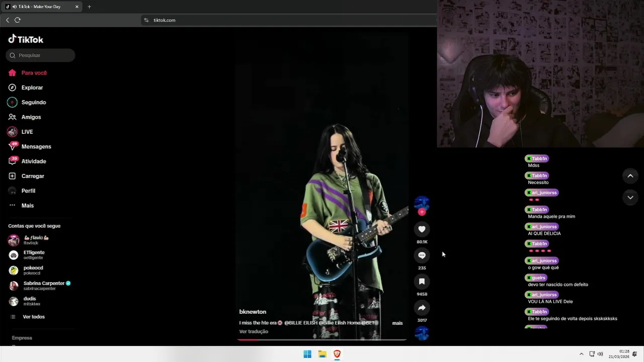
Task: Open the Para você feed
Action: coord(34,73)
